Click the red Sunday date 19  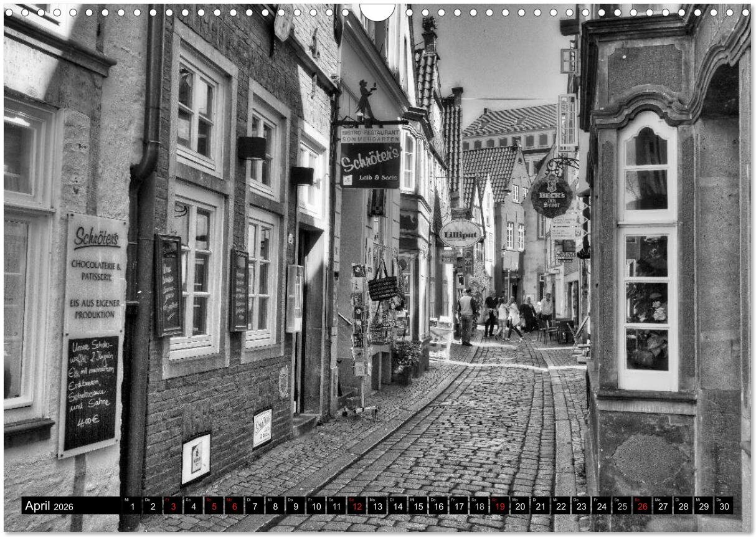pos(499,506)
